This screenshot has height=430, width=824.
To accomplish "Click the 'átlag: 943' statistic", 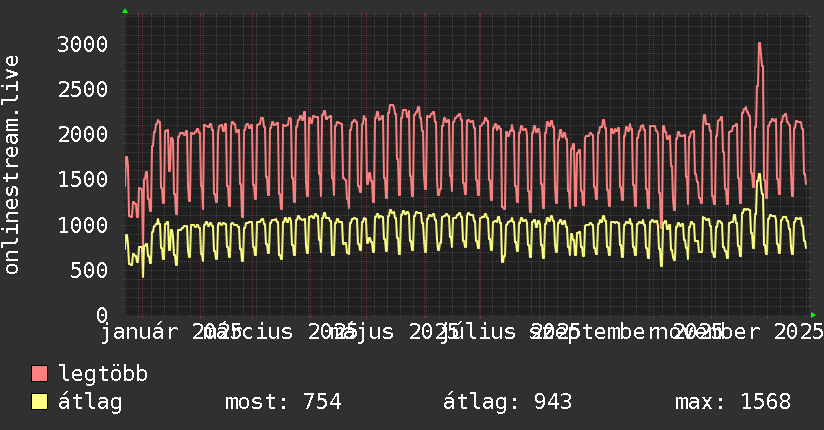I will click(507, 402).
